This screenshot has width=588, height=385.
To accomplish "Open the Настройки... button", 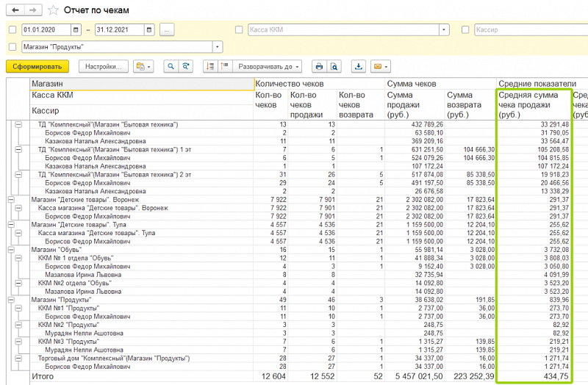I will tap(103, 66).
